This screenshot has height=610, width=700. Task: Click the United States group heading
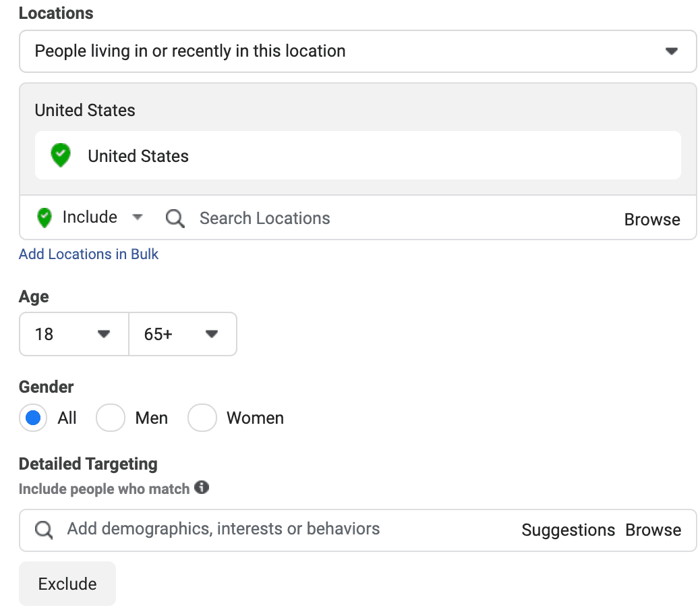pyautogui.click(x=85, y=110)
